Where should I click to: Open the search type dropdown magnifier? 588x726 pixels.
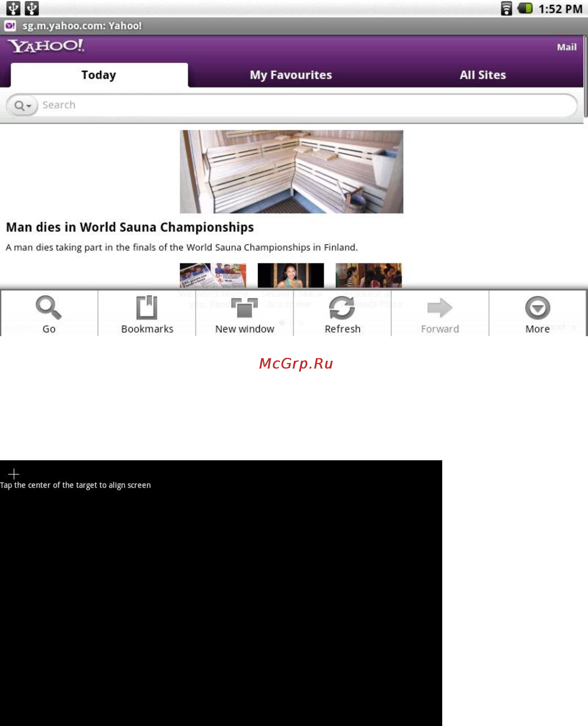[x=22, y=105]
